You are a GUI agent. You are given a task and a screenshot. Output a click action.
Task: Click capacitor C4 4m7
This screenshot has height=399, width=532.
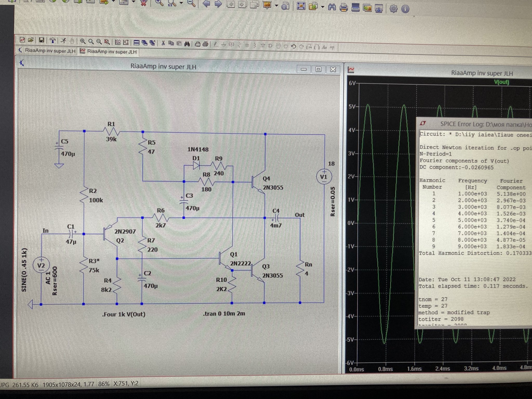276,218
